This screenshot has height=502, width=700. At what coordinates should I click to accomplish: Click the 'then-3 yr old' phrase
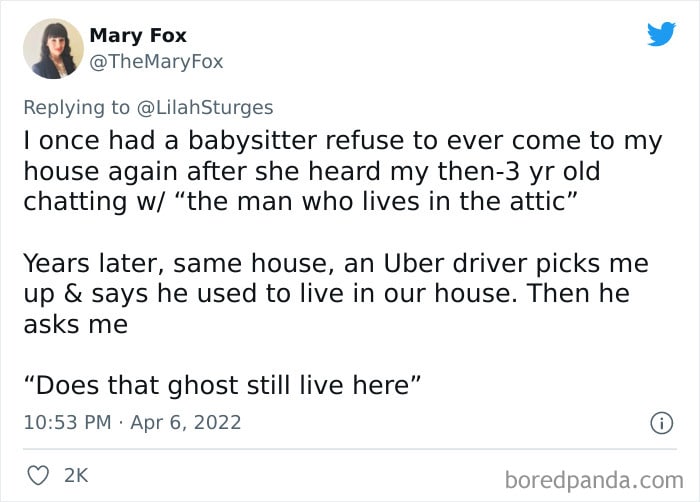point(519,172)
